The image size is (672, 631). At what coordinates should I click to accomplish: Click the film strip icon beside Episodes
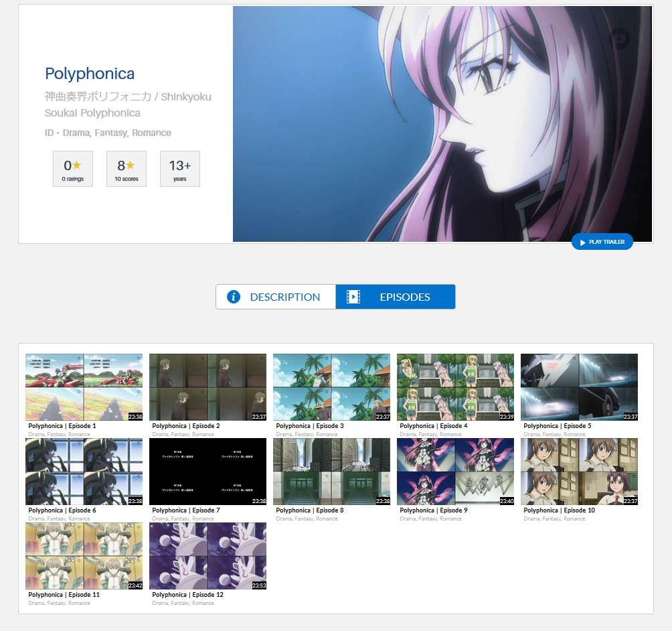coord(353,297)
